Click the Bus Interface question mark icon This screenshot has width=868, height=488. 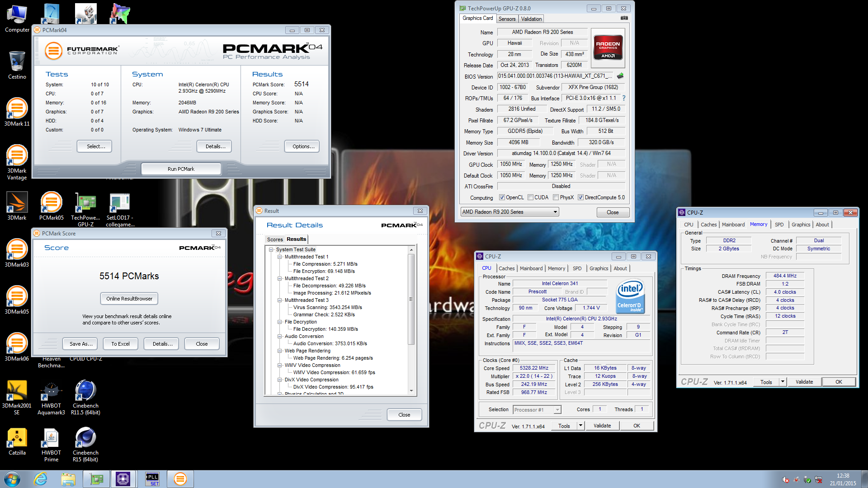point(624,98)
